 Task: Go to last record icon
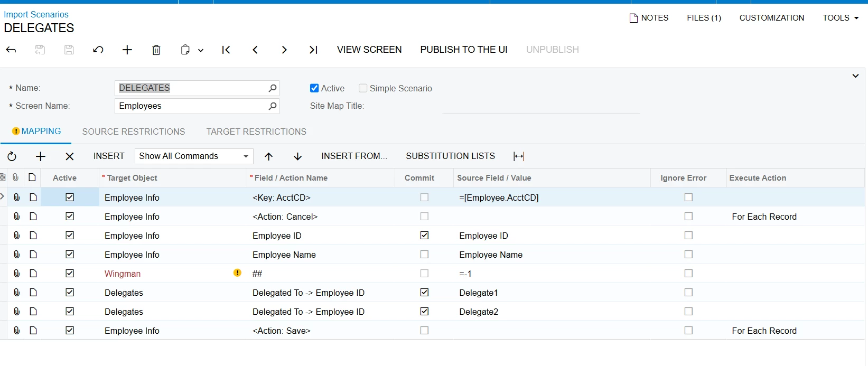click(x=313, y=50)
